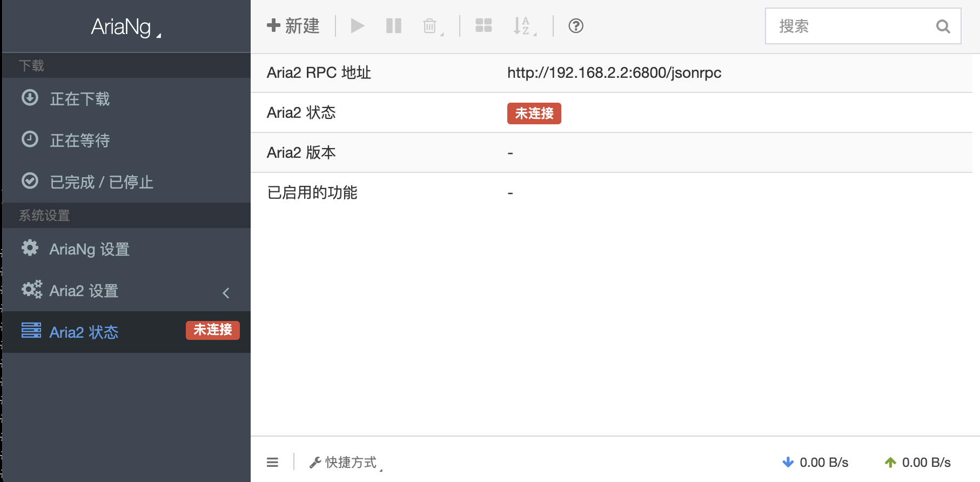Viewport: 980px width, 482px height.
Task: Open 已完成 / 已停止 list
Action: [x=126, y=182]
